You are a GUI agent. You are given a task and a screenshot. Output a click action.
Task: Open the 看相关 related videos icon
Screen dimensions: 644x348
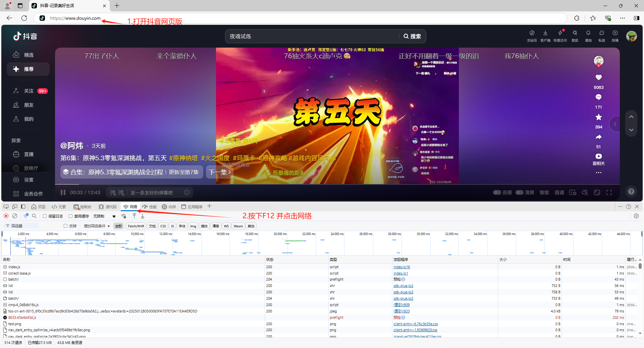click(x=598, y=156)
